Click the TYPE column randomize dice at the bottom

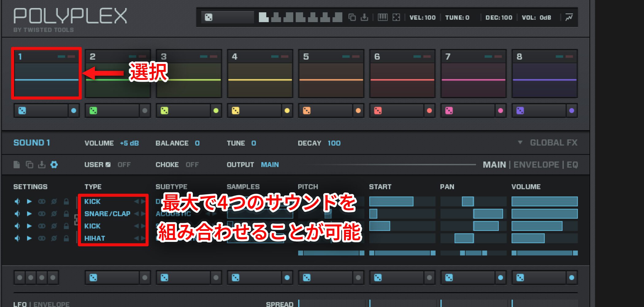[93, 278]
